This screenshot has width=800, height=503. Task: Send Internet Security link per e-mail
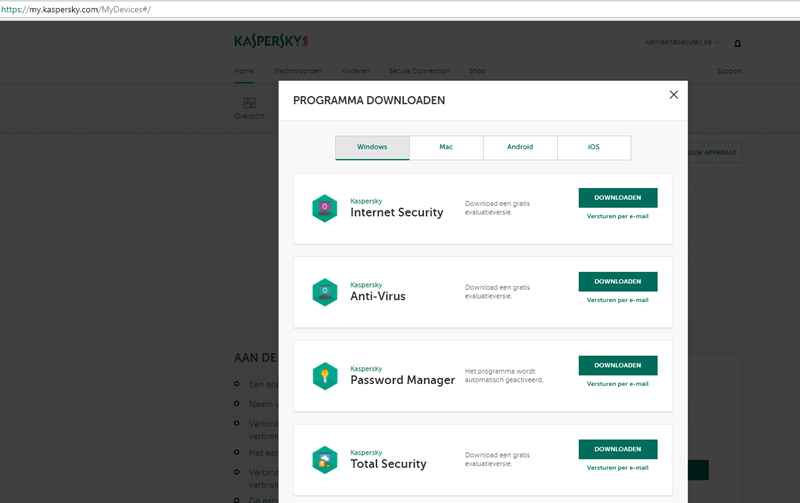tap(617, 216)
